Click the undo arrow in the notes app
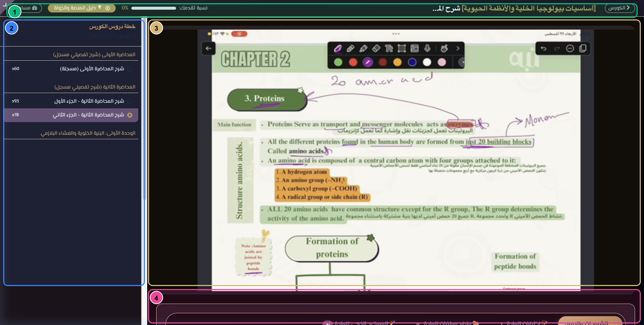This screenshot has width=644, height=325. [x=544, y=48]
